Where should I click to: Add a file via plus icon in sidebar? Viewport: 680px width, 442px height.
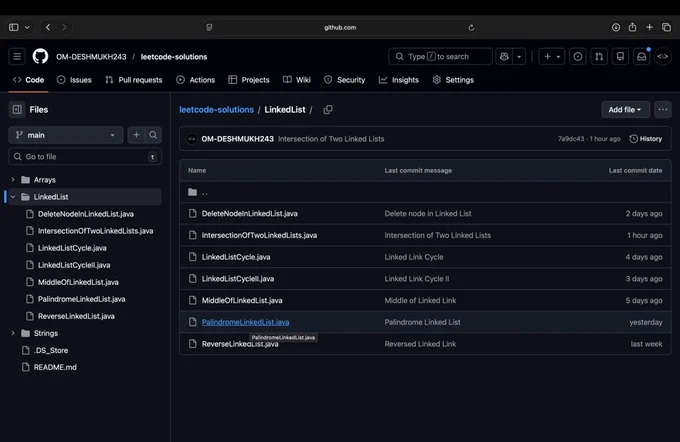click(x=136, y=135)
